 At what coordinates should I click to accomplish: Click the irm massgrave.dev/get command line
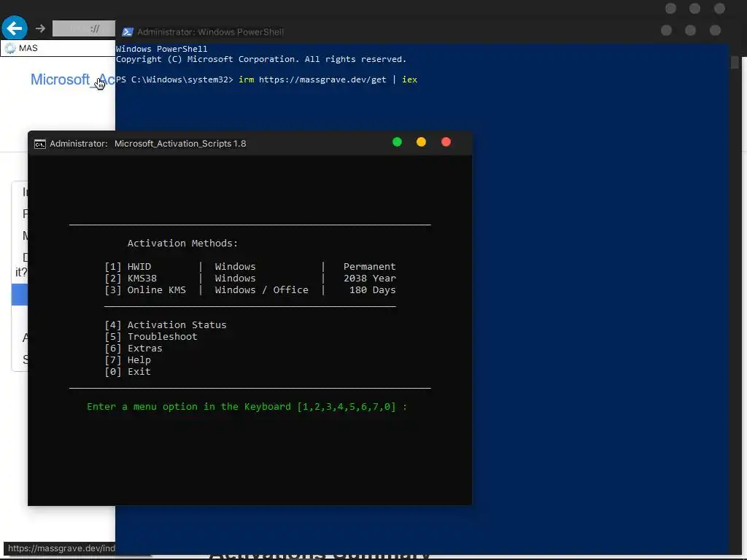pyautogui.click(x=267, y=79)
